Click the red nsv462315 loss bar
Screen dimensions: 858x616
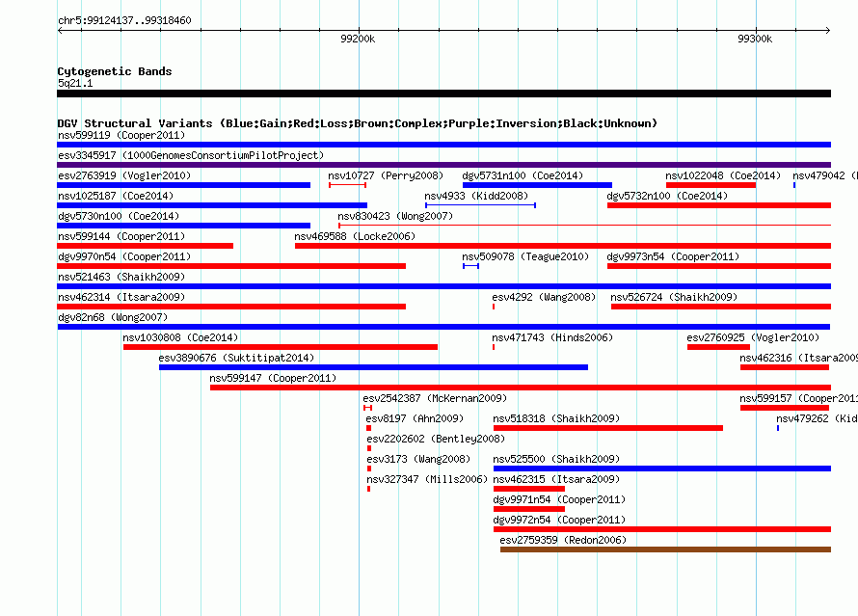(529, 489)
